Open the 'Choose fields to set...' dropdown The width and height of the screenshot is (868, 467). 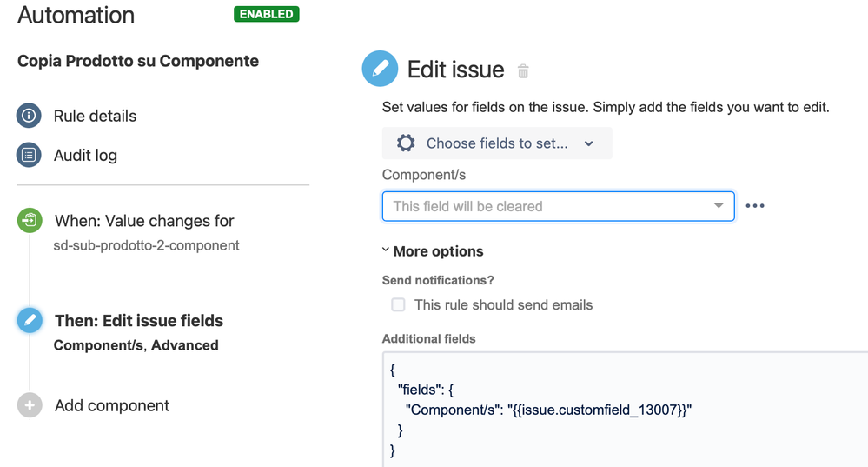(497, 143)
